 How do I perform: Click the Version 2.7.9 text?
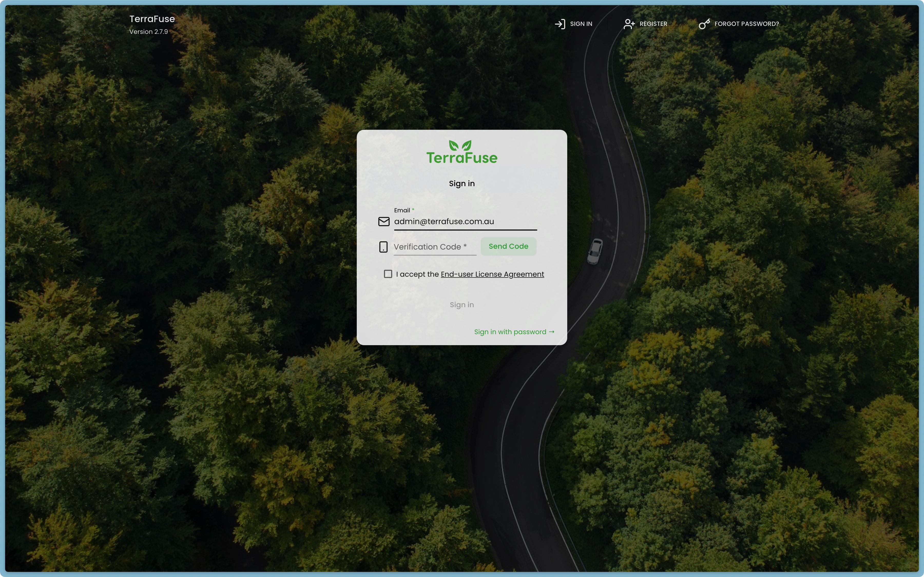click(149, 32)
